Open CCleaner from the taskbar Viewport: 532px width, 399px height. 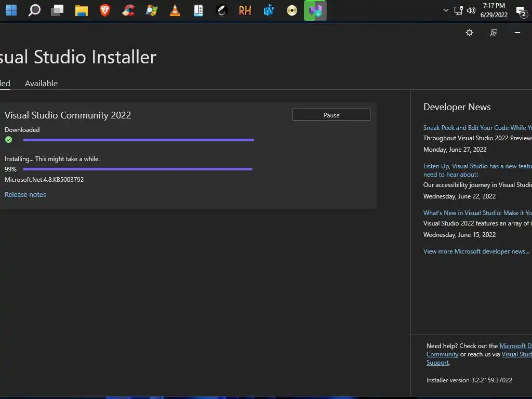tap(128, 10)
